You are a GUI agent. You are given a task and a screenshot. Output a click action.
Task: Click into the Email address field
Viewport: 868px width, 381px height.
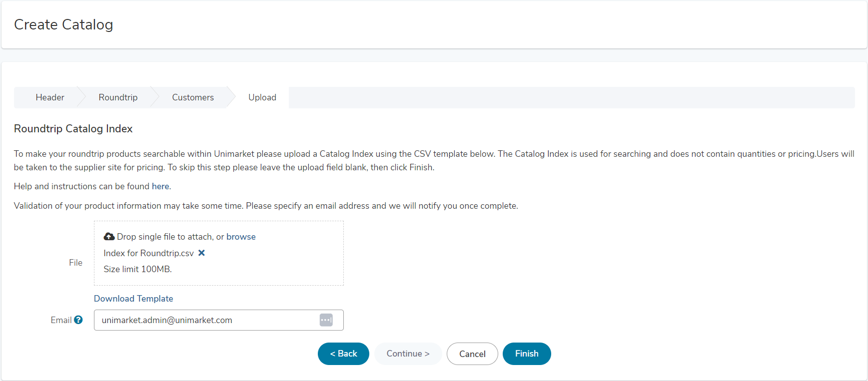point(219,320)
